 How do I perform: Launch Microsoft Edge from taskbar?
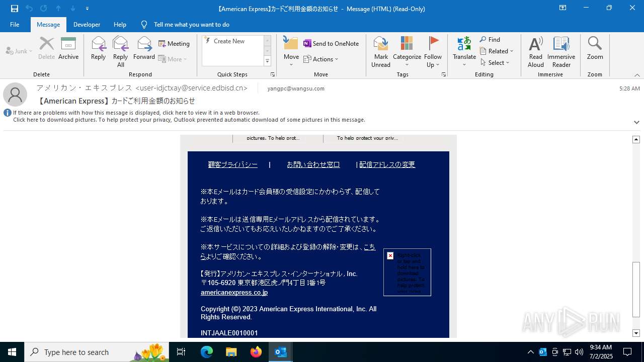tap(207, 352)
